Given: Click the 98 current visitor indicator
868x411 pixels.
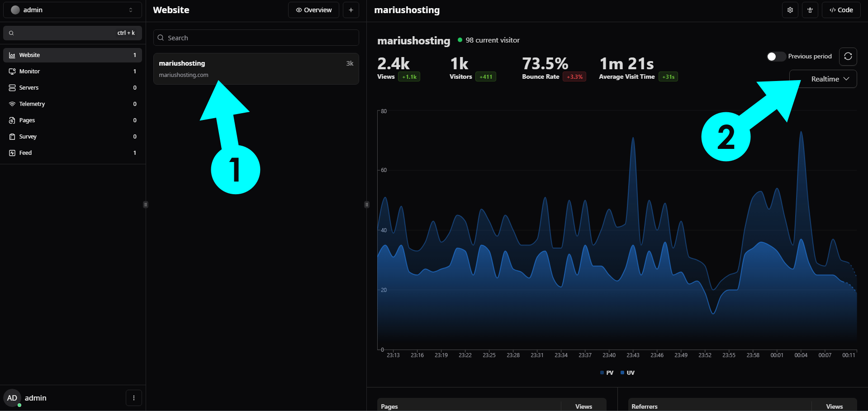Looking at the screenshot, I should (x=489, y=40).
